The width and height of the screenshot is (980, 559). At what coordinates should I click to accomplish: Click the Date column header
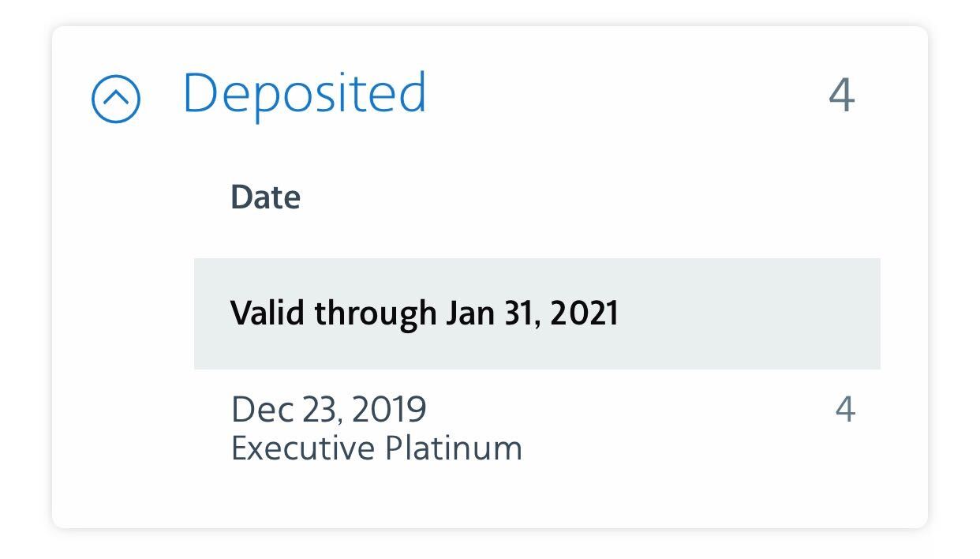pos(265,197)
